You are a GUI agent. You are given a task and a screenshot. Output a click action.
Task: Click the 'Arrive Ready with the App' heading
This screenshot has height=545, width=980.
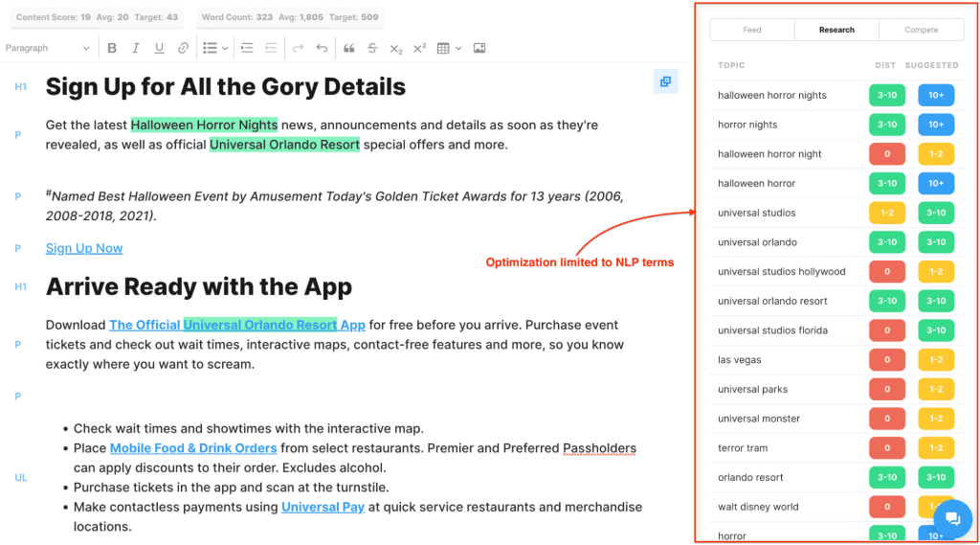(x=199, y=287)
